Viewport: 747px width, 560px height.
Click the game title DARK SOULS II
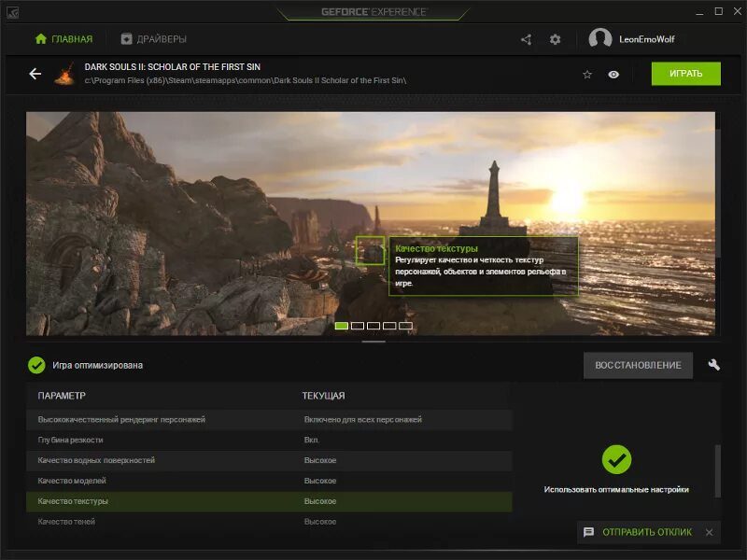coord(173,66)
